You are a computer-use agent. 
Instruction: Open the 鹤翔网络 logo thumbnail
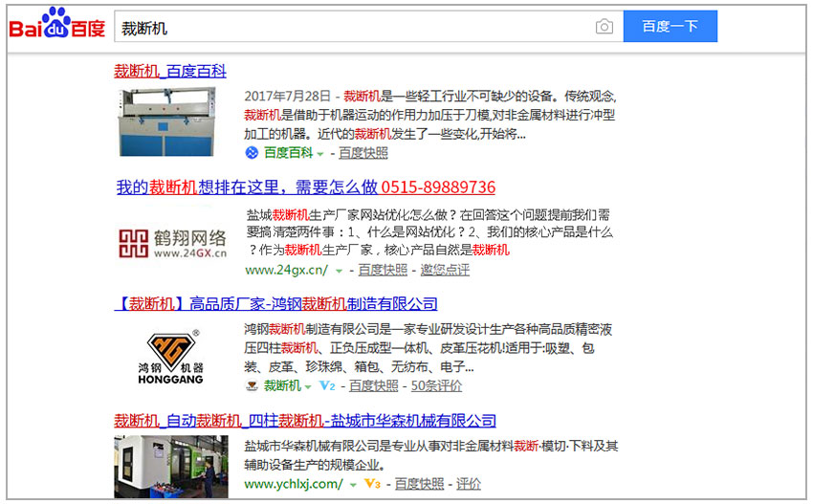coord(173,243)
